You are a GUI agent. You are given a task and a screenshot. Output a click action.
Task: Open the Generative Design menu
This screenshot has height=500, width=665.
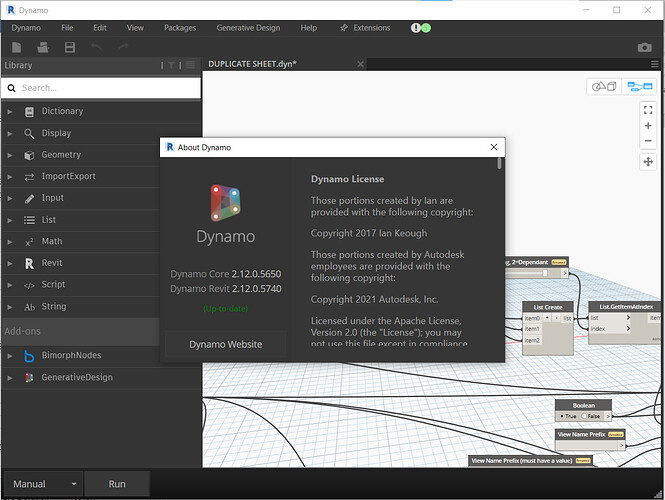248,28
